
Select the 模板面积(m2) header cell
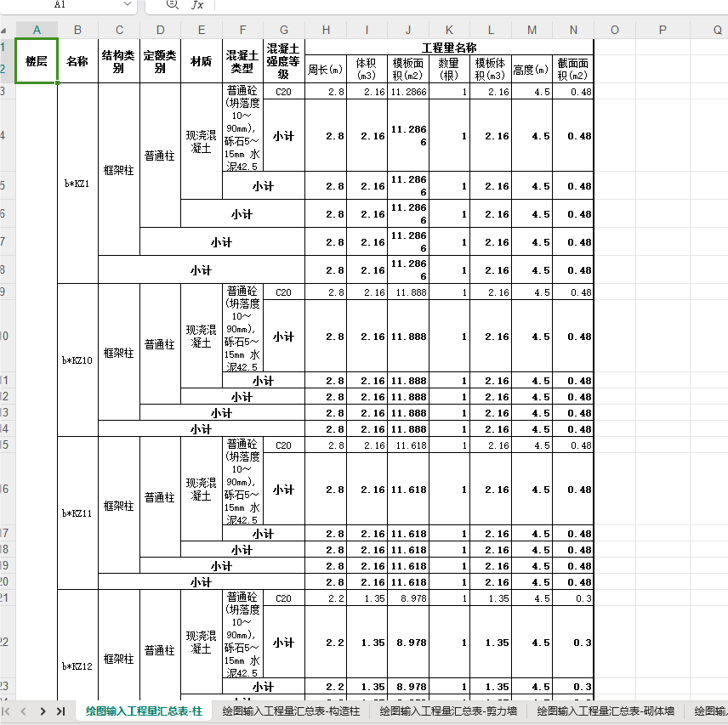(408, 70)
